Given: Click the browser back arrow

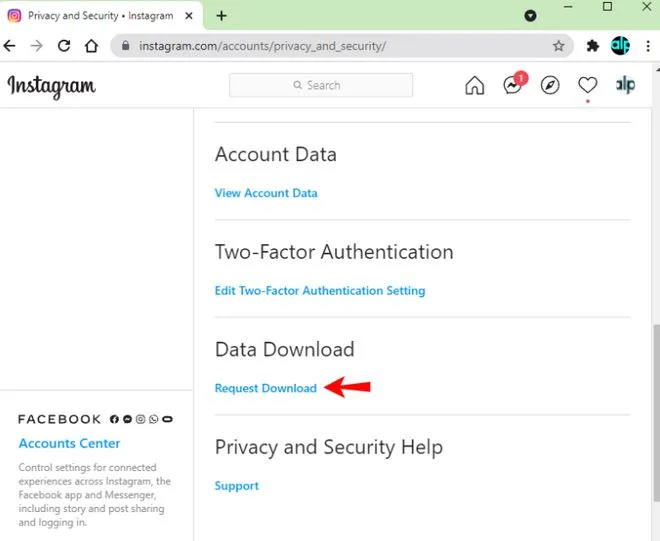Looking at the screenshot, I should click(x=9, y=45).
